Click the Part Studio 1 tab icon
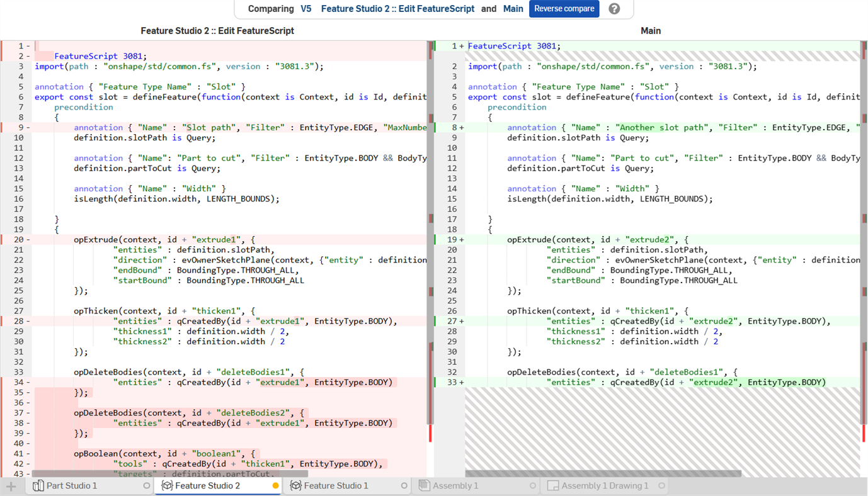Image resolution: width=868 pixels, height=496 pixels. pyautogui.click(x=38, y=486)
